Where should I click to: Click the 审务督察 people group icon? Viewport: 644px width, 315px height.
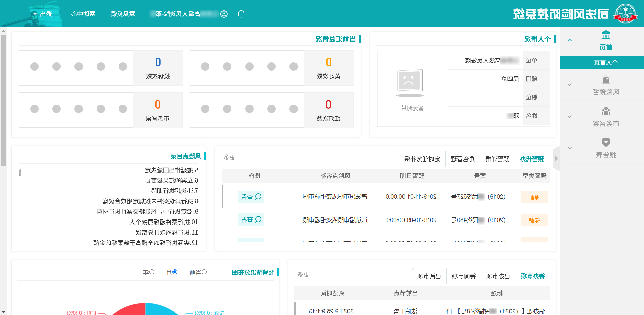[x=606, y=111]
